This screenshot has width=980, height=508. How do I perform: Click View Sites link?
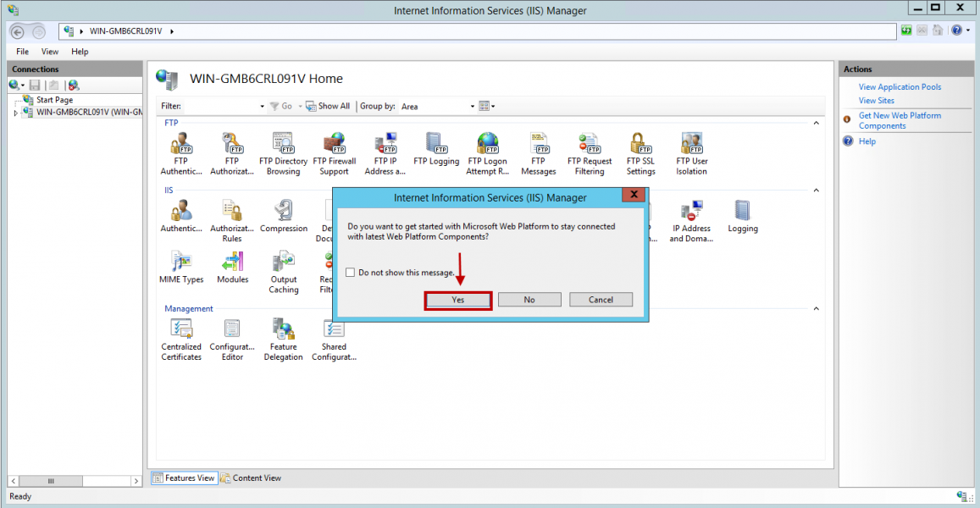coord(877,101)
